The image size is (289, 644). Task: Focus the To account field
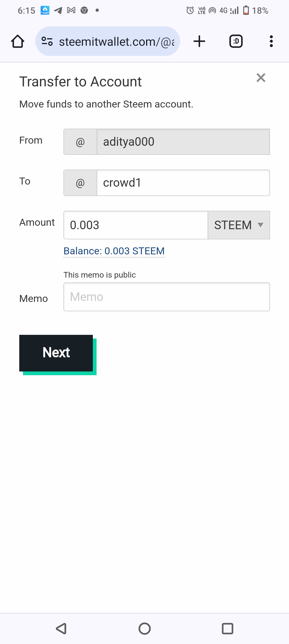pyautogui.click(x=183, y=183)
